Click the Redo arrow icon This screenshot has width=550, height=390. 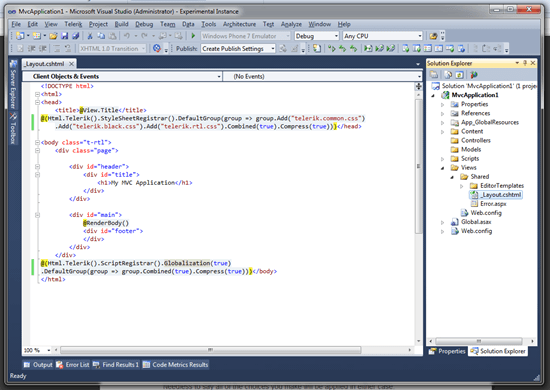[144, 36]
